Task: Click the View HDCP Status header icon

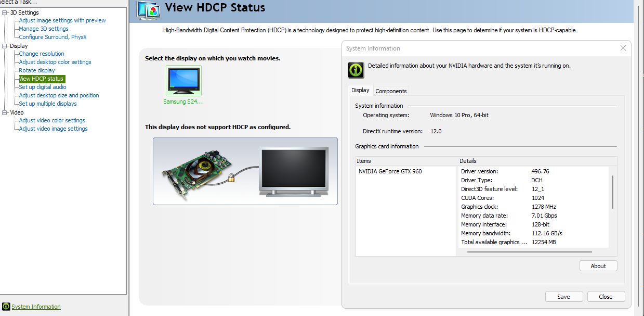Action: pos(148,10)
